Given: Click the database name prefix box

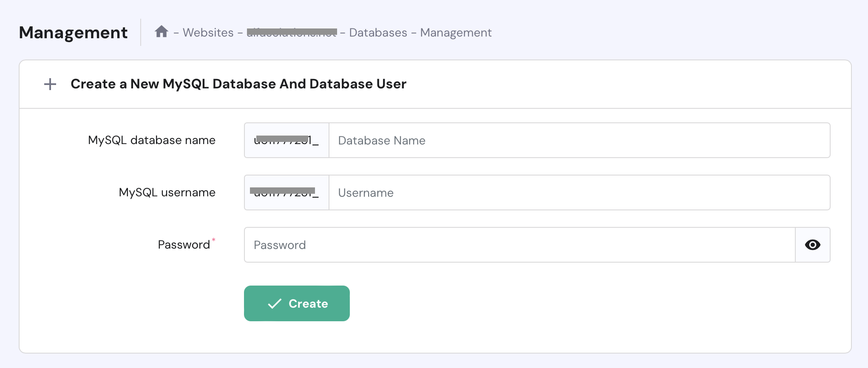Looking at the screenshot, I should (x=286, y=140).
